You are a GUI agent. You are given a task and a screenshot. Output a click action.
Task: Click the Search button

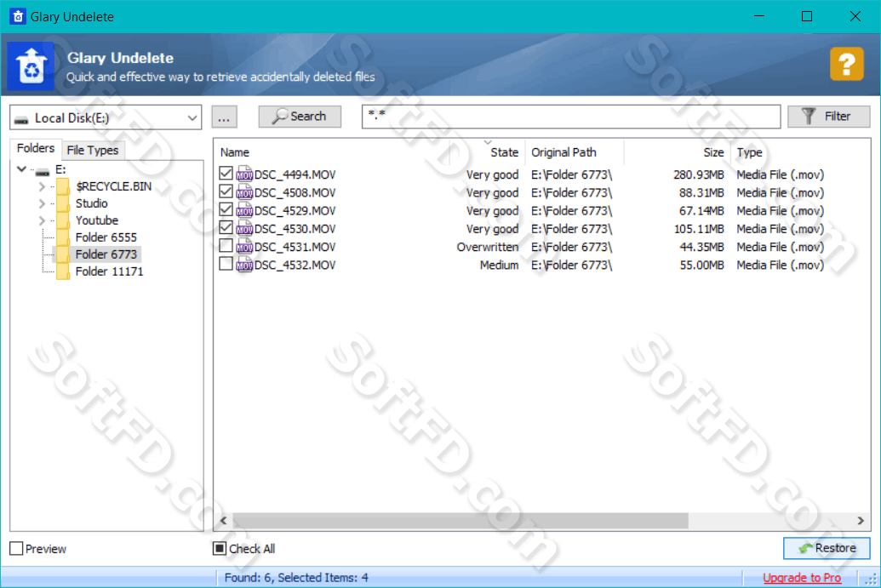(300, 117)
